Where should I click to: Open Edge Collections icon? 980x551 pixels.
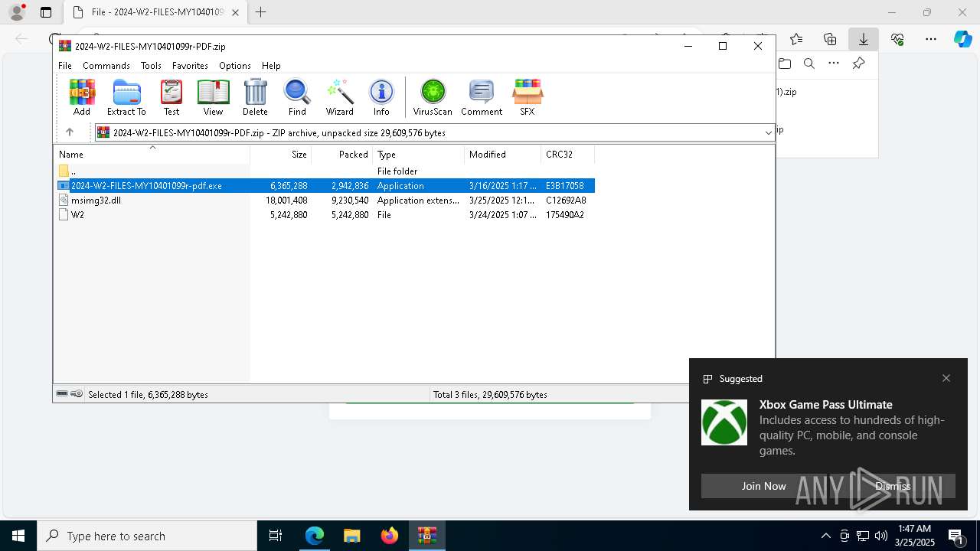830,39
